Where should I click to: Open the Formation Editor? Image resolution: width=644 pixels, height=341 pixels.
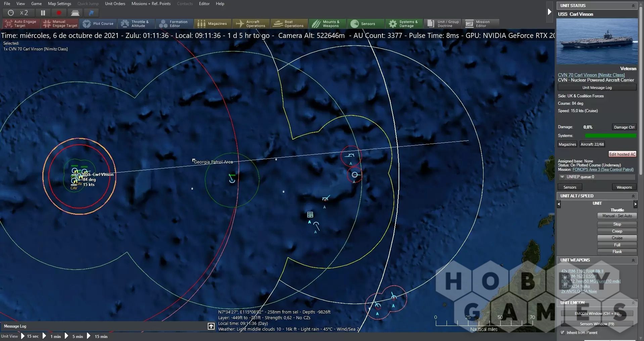[x=175, y=23]
